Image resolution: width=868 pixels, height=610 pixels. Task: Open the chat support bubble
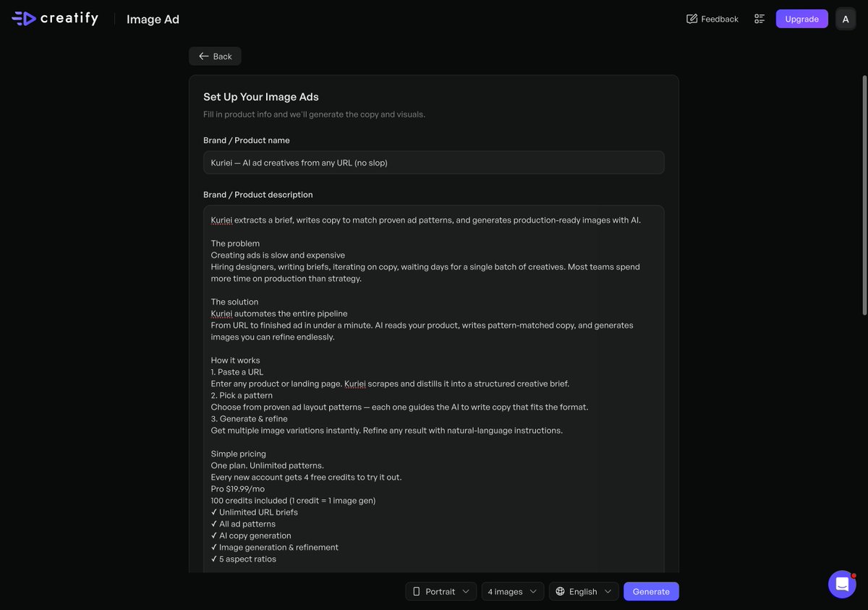coord(842,584)
